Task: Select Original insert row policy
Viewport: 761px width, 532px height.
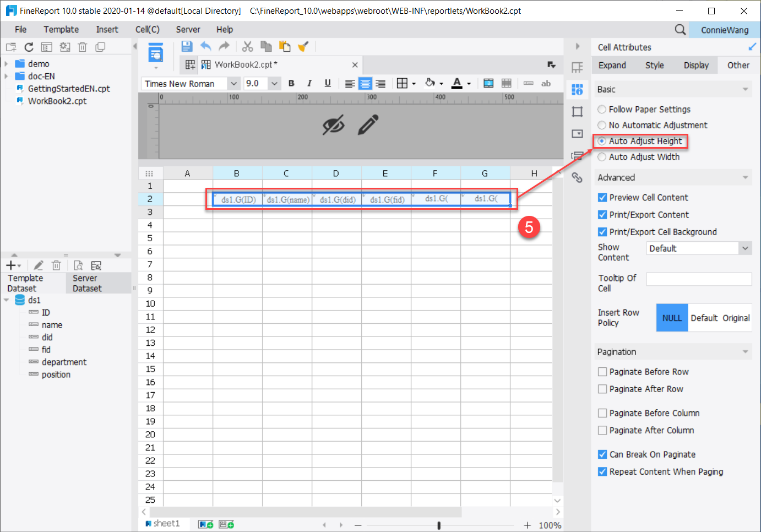Action: [736, 318]
